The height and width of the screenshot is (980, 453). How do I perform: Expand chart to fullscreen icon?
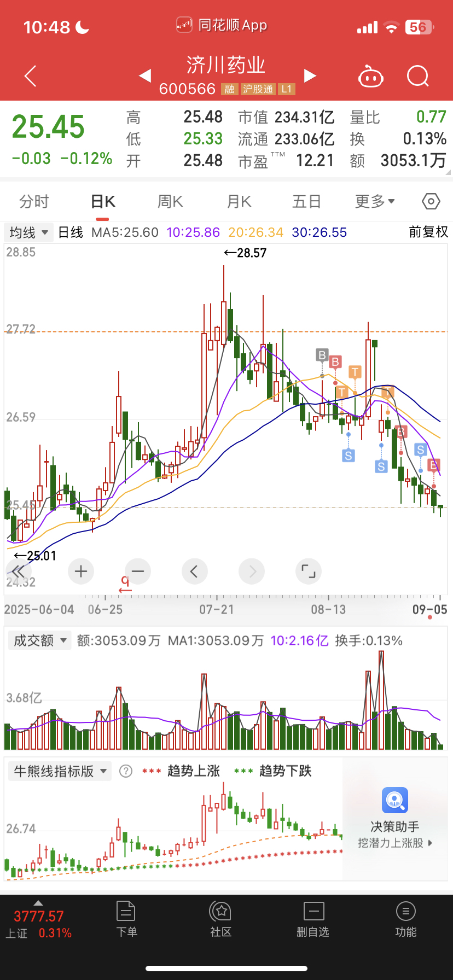coord(309,571)
